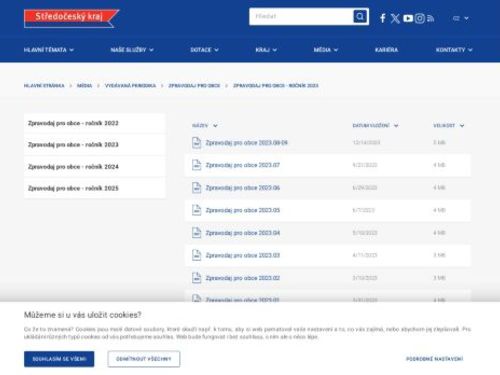Sort the file list by Název column
This screenshot has height=375, width=500.
[x=205, y=126]
